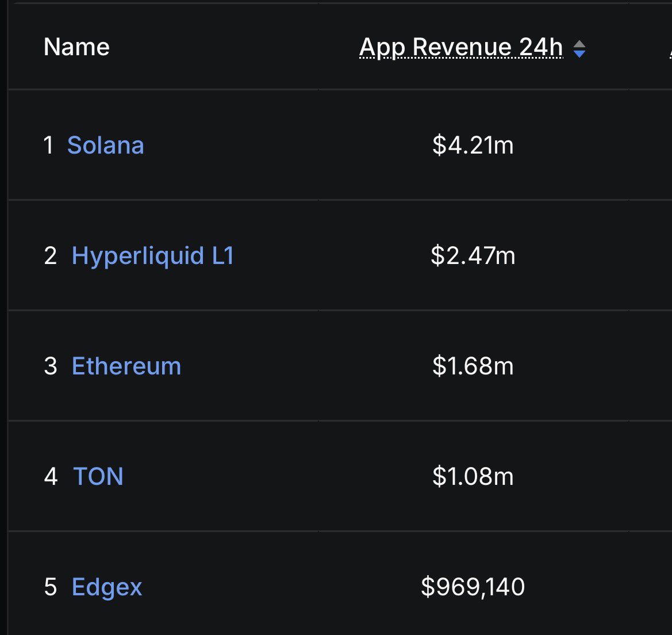Open the Edgex entry link

pos(107,587)
